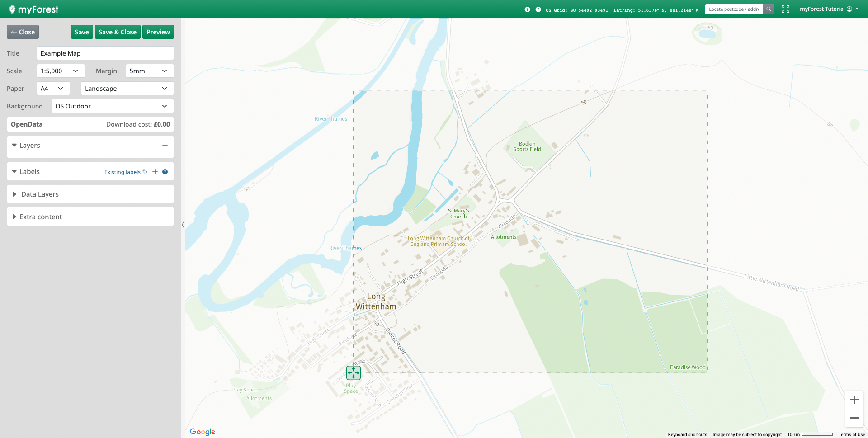Screen dimensions: 868x438
Task: Open the Background OS Outdoor dropdown
Action: tap(112, 106)
